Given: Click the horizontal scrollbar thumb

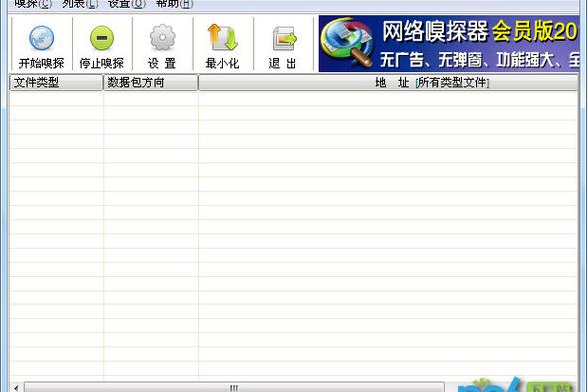Looking at the screenshot, I should [234, 387].
